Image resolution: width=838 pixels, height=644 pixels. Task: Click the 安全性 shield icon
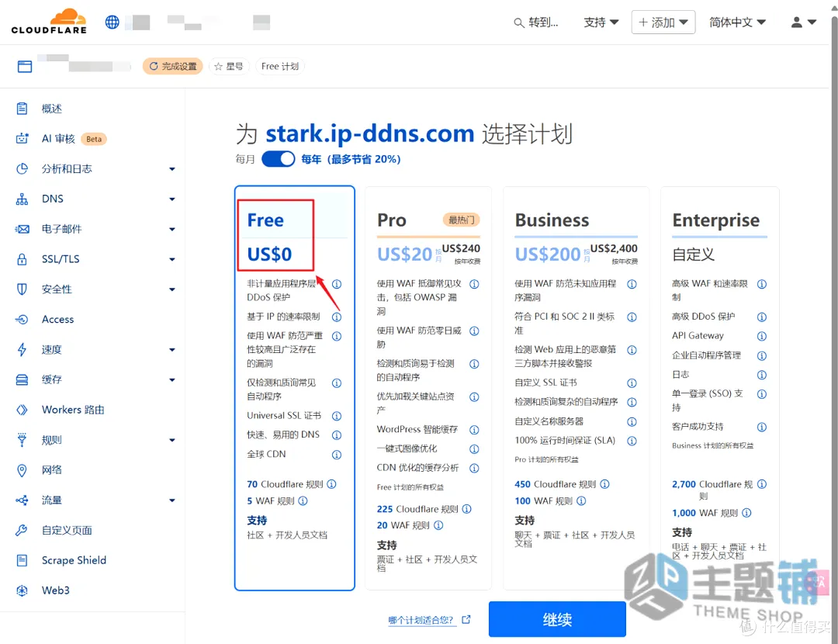pos(22,289)
